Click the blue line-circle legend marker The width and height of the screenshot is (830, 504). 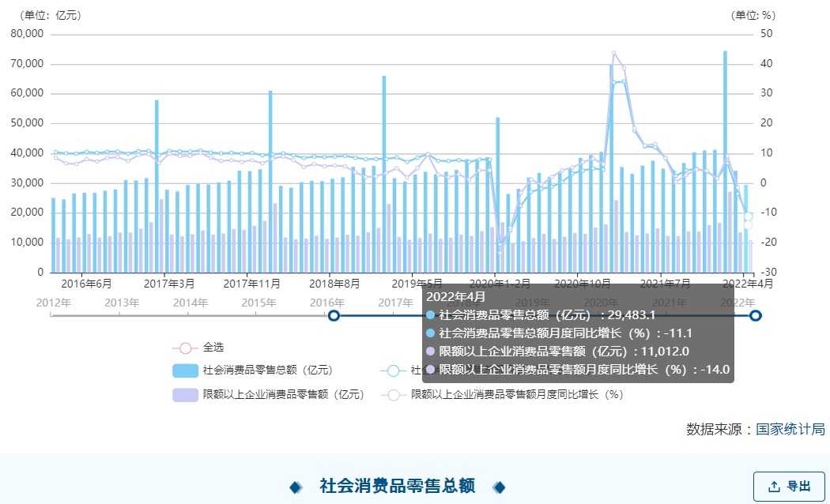pos(393,370)
